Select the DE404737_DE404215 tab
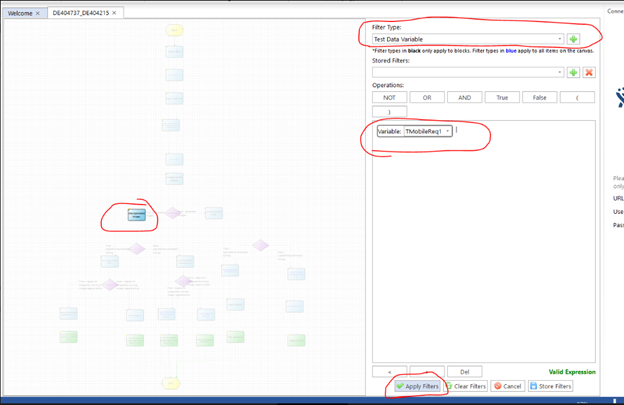Screen dimensions: 624x405 tap(80, 13)
